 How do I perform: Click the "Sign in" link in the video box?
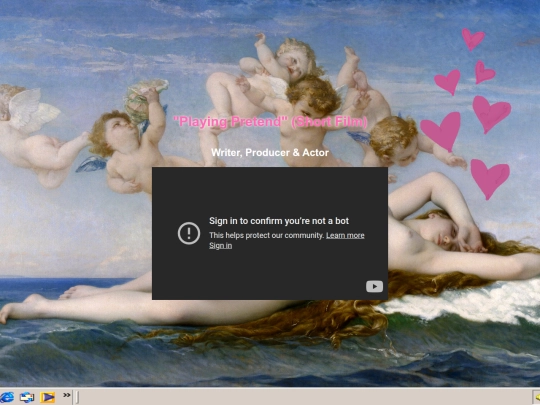pyautogui.click(x=220, y=246)
